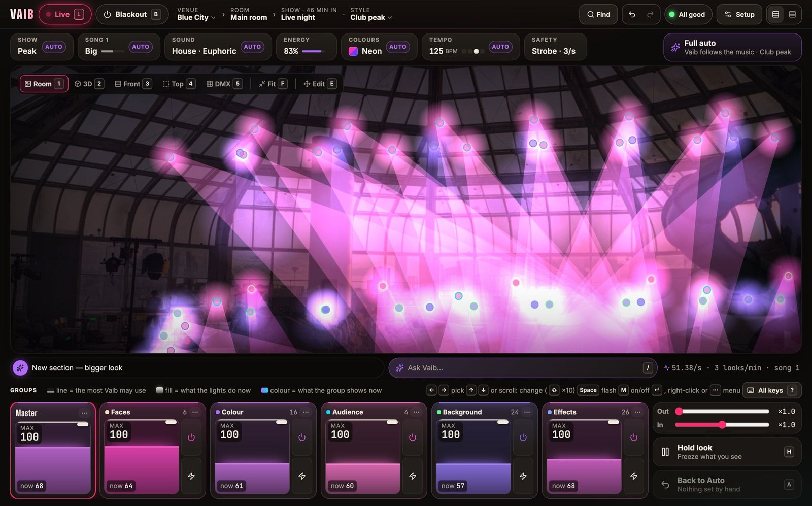Switch to the single-panel layout icon

pos(775,14)
